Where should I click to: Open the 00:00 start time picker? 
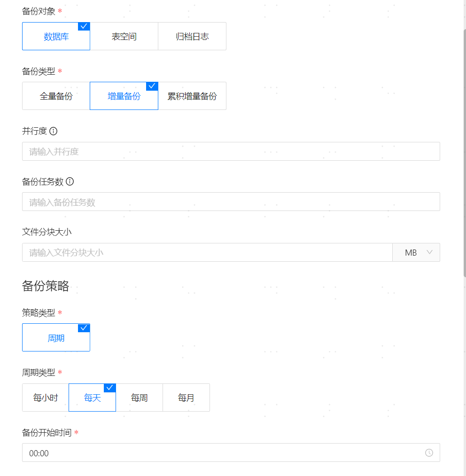pos(221,453)
